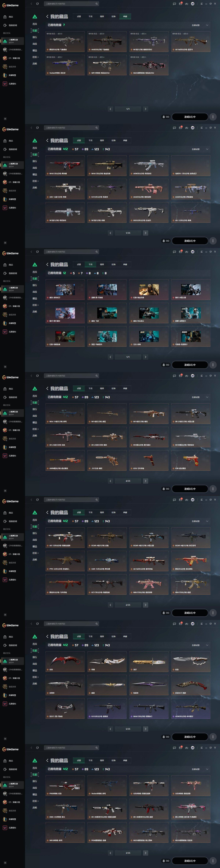220x868 pixels.
Task: Switch to 典藏 tab in the 1/35 window
Action: click(x=125, y=141)
